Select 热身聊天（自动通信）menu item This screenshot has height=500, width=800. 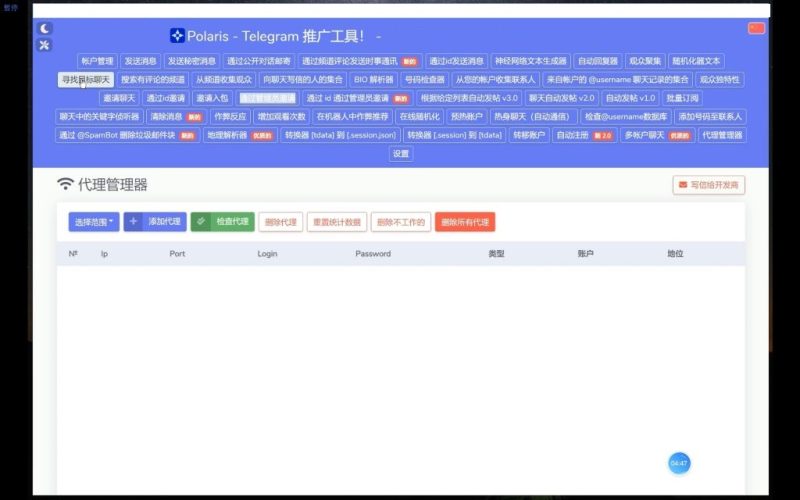(534, 116)
